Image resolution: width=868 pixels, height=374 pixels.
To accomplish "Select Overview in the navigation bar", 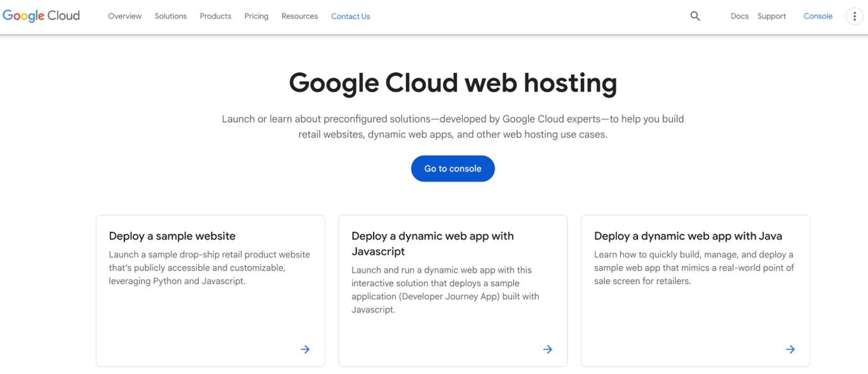I will [125, 16].
